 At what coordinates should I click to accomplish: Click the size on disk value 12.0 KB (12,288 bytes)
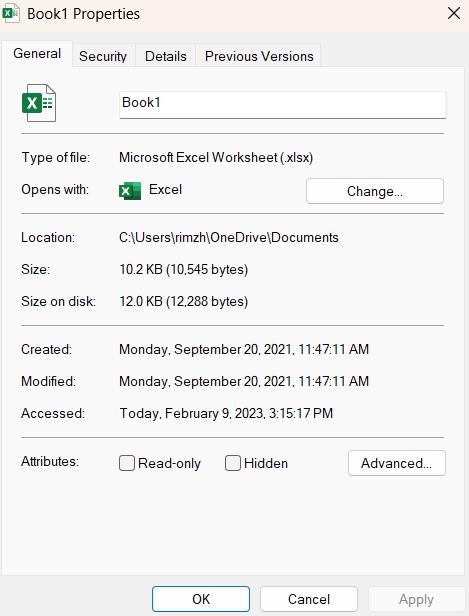point(183,302)
